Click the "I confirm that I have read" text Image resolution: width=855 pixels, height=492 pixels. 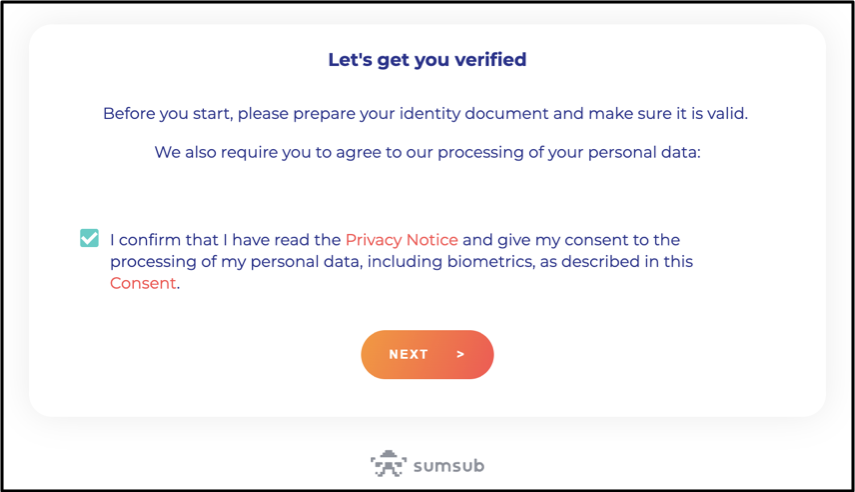[x=225, y=240]
